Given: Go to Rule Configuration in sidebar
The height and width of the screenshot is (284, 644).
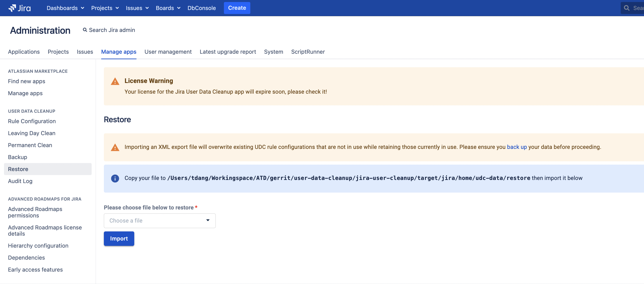Looking at the screenshot, I should coord(32,121).
